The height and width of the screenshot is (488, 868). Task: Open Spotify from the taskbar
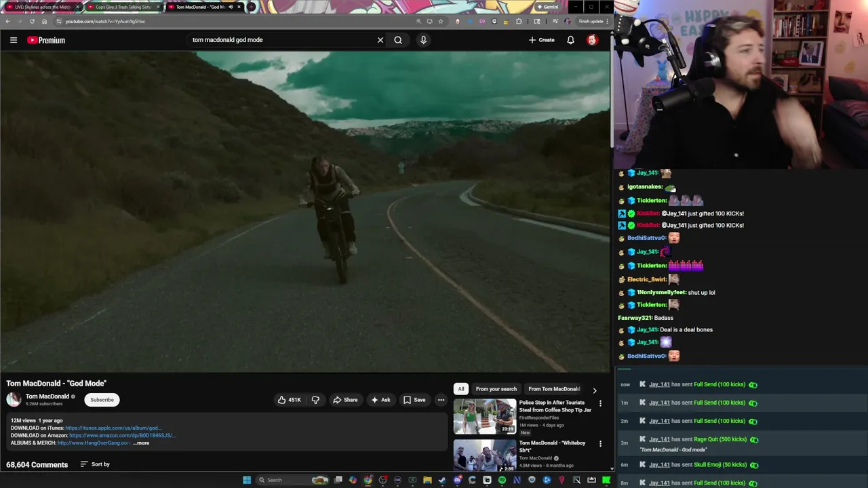pos(502,480)
